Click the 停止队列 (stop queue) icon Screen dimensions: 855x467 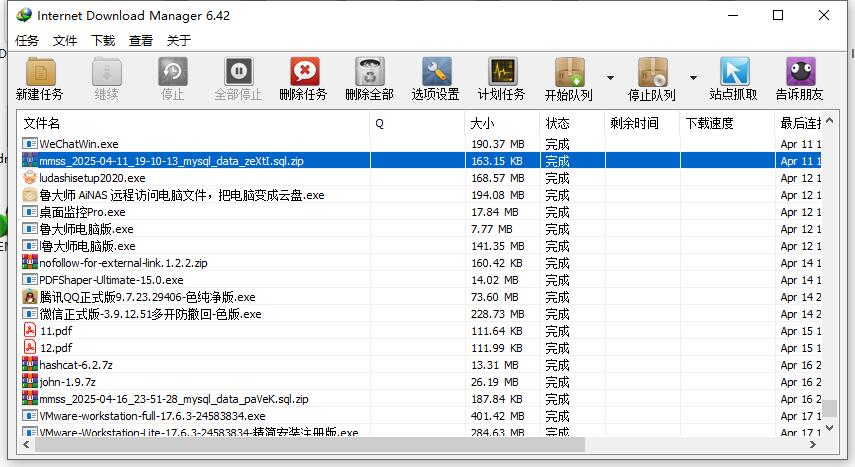[652, 72]
